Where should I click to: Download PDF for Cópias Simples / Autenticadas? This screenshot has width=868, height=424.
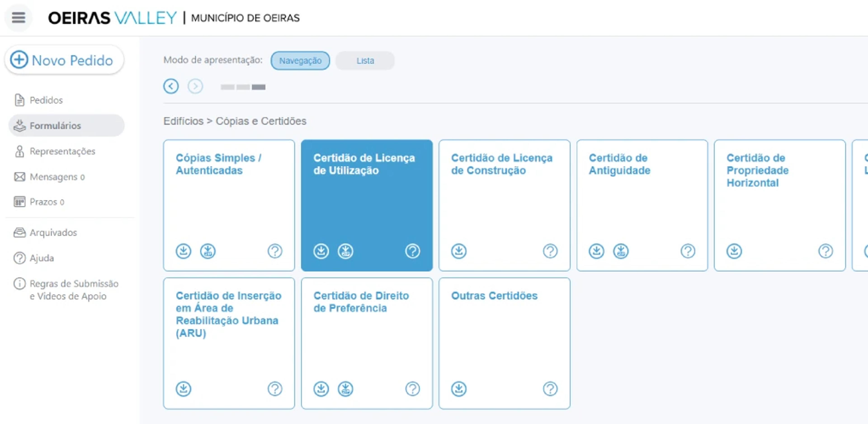click(x=208, y=251)
